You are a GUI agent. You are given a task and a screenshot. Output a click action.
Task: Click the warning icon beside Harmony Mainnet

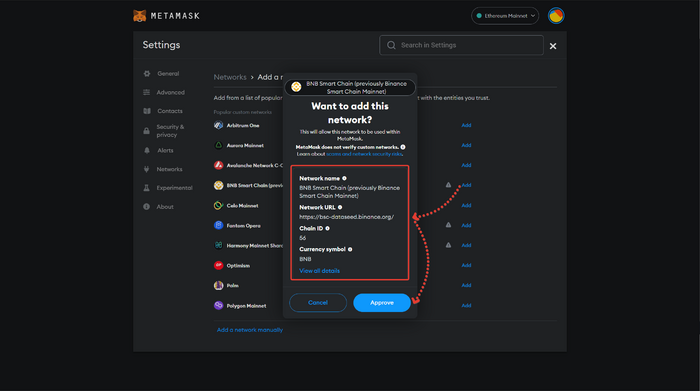point(448,245)
